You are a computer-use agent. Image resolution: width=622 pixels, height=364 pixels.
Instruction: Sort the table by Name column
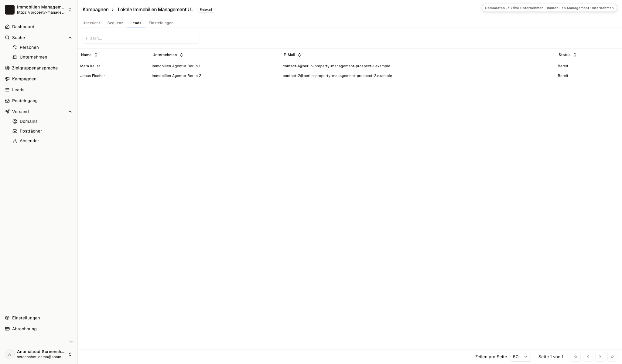[x=89, y=55]
